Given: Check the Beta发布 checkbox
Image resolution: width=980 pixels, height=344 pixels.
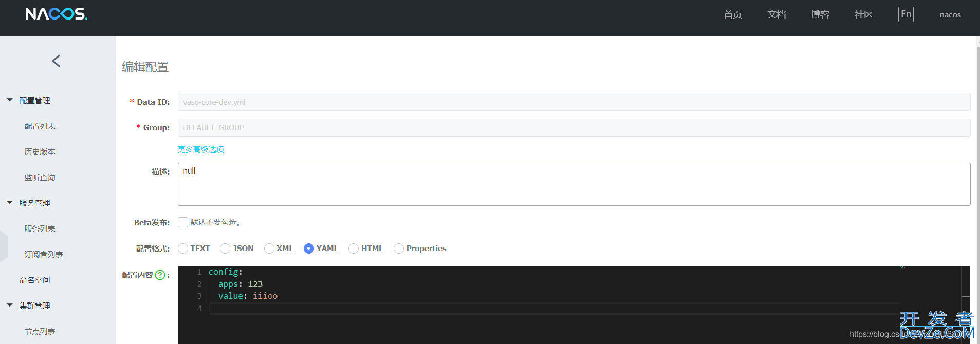Looking at the screenshot, I should 183,222.
